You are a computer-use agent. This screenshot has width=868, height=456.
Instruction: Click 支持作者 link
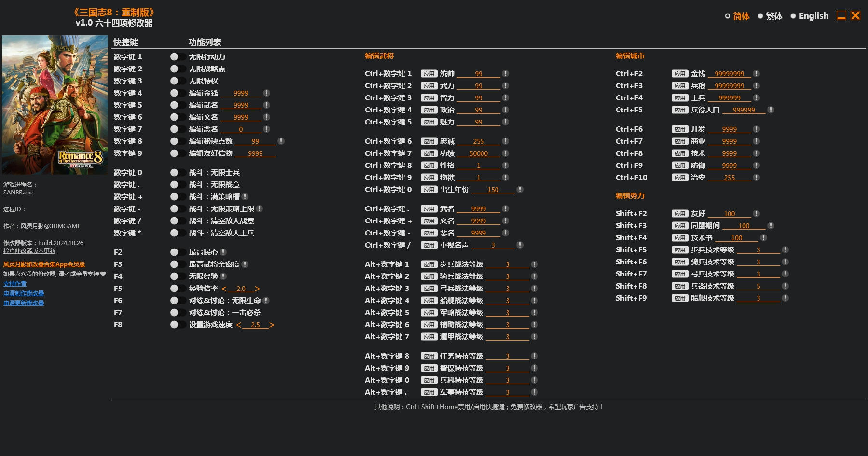coord(15,284)
